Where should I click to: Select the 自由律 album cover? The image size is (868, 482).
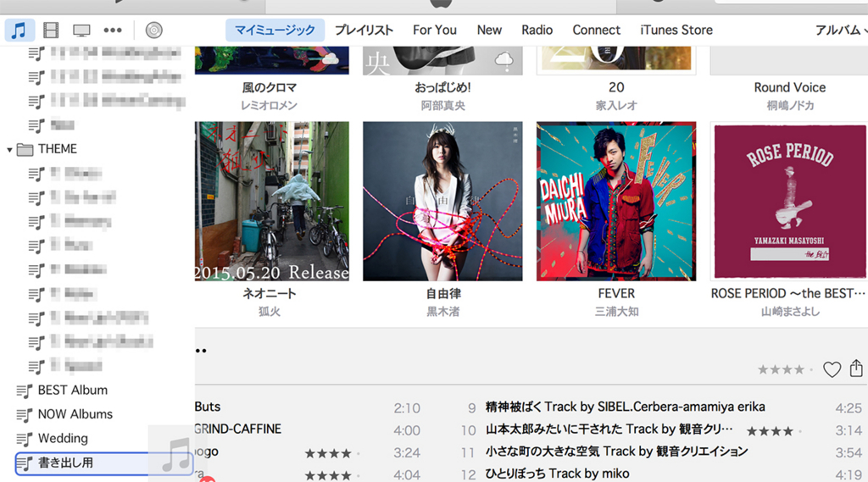(x=442, y=202)
